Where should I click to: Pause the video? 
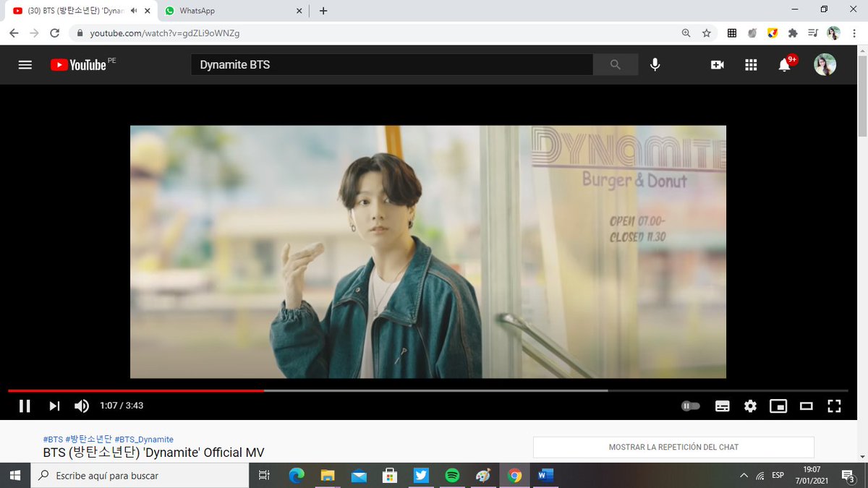[25, 406]
